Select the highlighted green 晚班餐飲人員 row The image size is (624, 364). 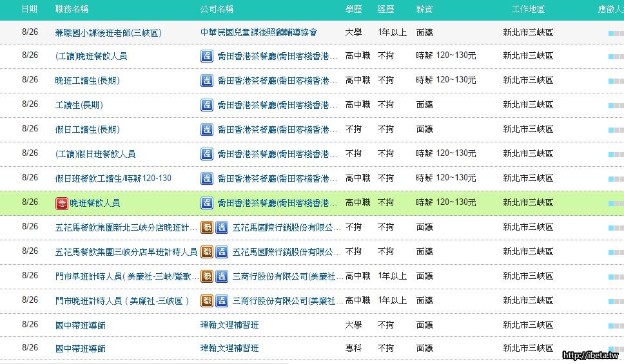[387, 203]
